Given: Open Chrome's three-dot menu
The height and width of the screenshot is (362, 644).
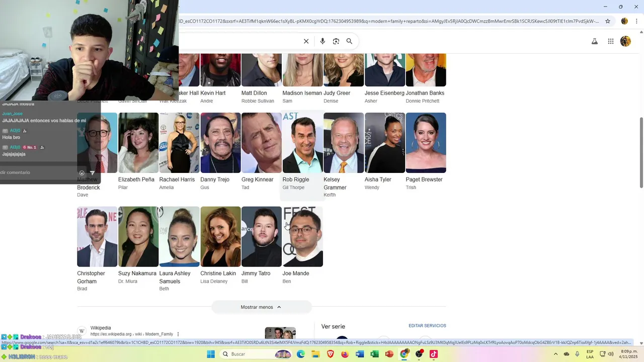Looking at the screenshot, I should pyautogui.click(x=636, y=21).
